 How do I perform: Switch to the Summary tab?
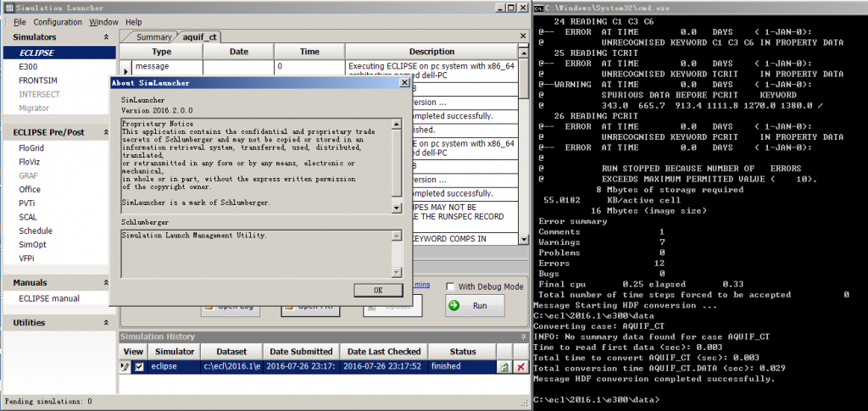(154, 37)
